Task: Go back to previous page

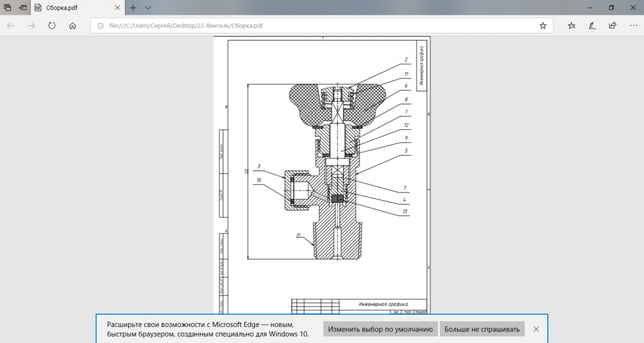Action: (x=11, y=26)
